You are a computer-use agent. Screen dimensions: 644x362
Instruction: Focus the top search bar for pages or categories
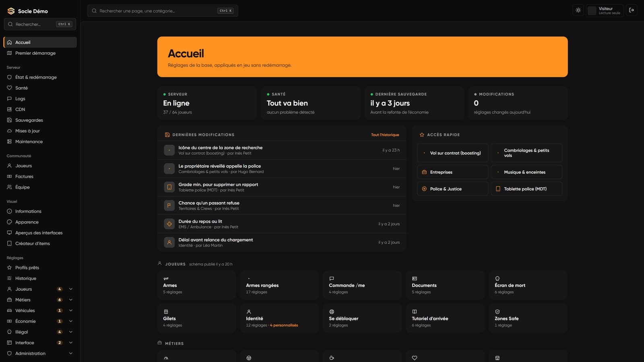[x=163, y=11]
